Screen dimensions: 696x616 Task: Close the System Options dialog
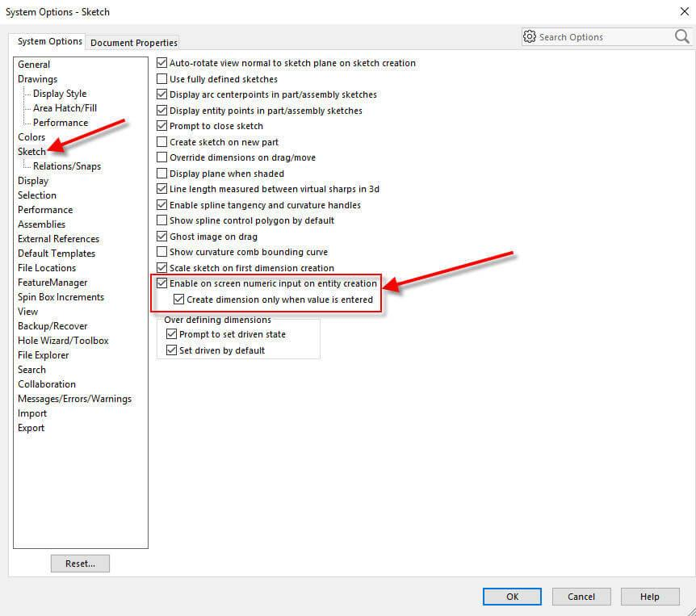point(684,11)
